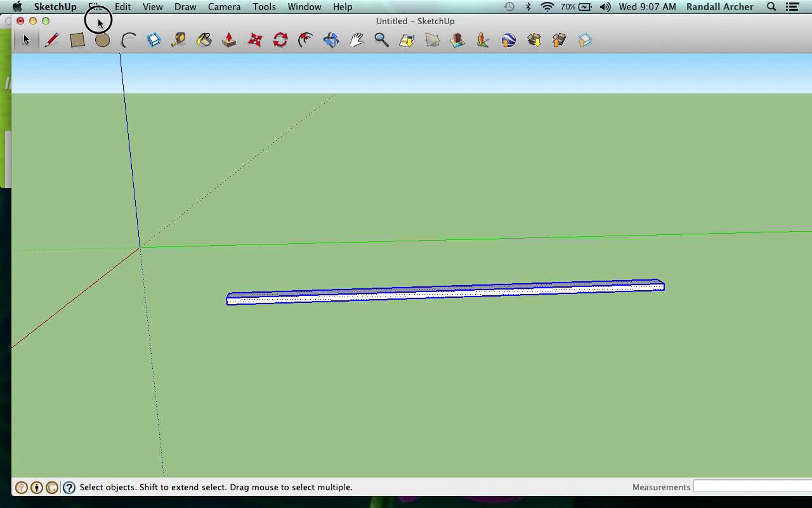Viewport: 812px width, 508px height.
Task: Choose the Arc tool
Action: coord(128,40)
